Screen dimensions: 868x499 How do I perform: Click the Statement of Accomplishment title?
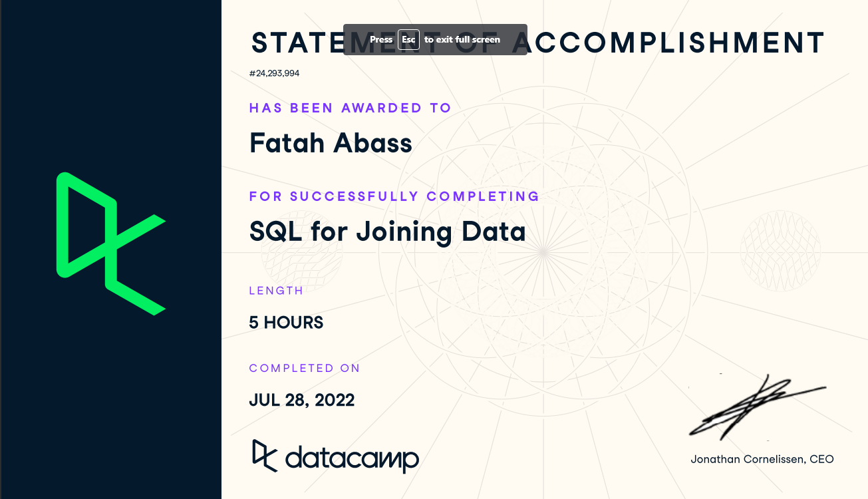(537, 43)
